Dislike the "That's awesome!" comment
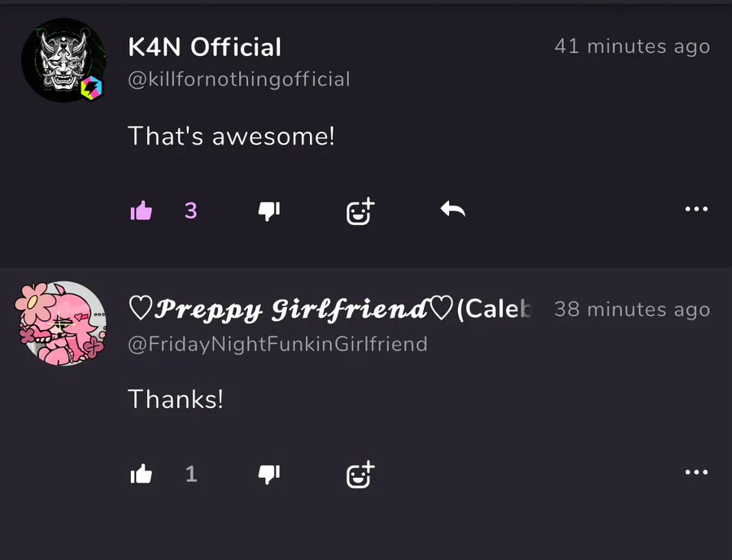The width and height of the screenshot is (732, 560). [x=269, y=211]
